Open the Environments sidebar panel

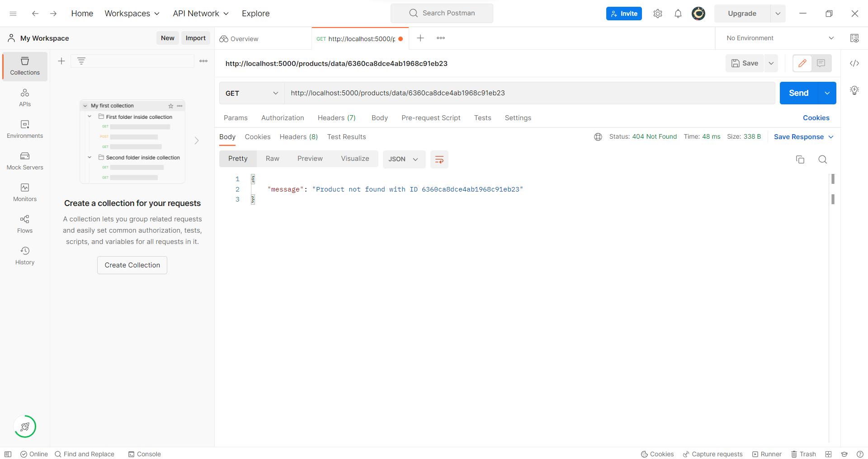pos(25,129)
